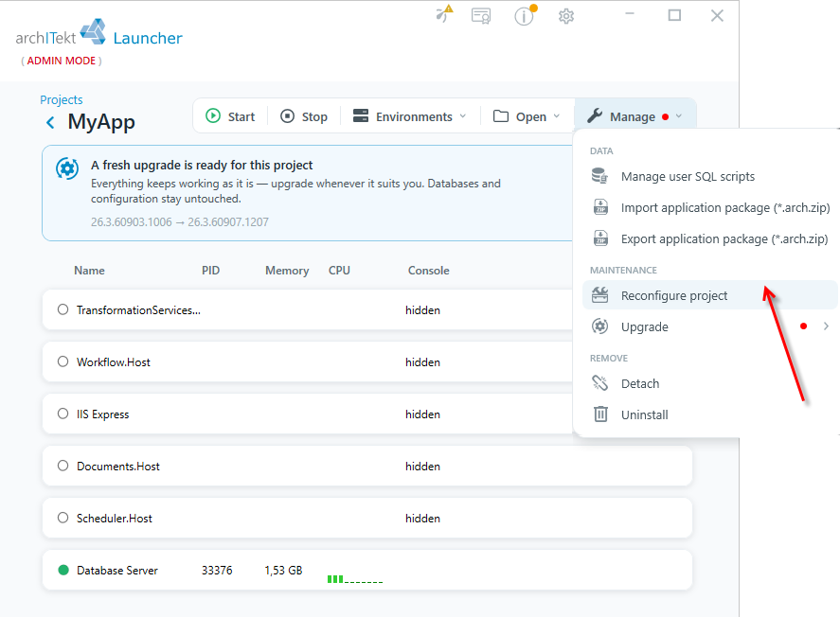Screen dimensions: 840x617
Task: Click the Start play icon
Action: tap(213, 116)
